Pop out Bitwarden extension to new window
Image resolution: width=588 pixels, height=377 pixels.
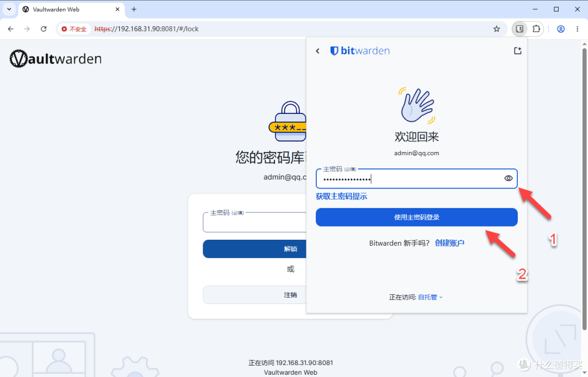pos(518,51)
